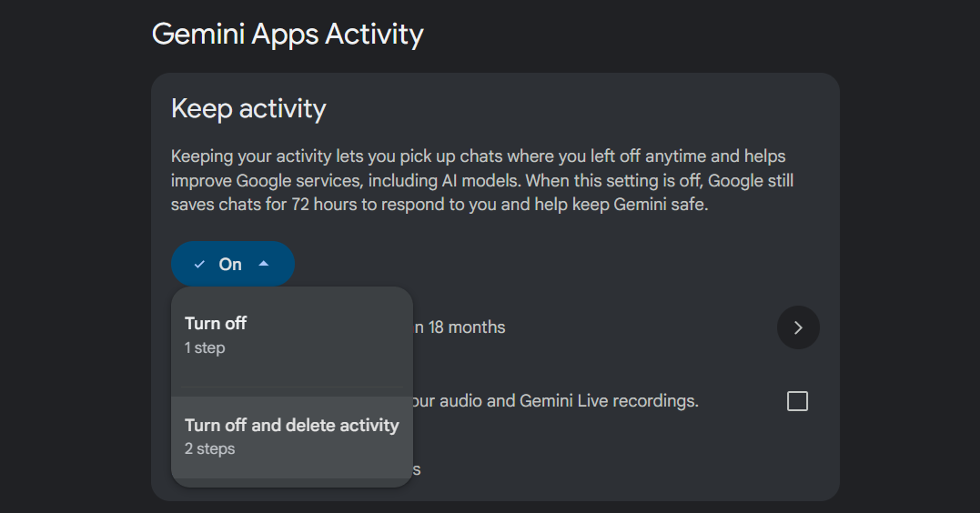Open auto-delete settings via chevron arrow

798,327
